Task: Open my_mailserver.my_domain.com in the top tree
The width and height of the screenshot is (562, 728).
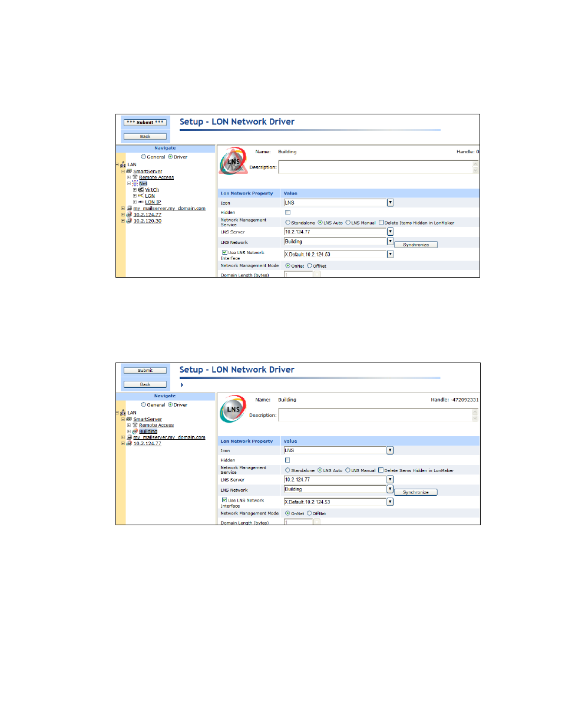Action: [169, 209]
